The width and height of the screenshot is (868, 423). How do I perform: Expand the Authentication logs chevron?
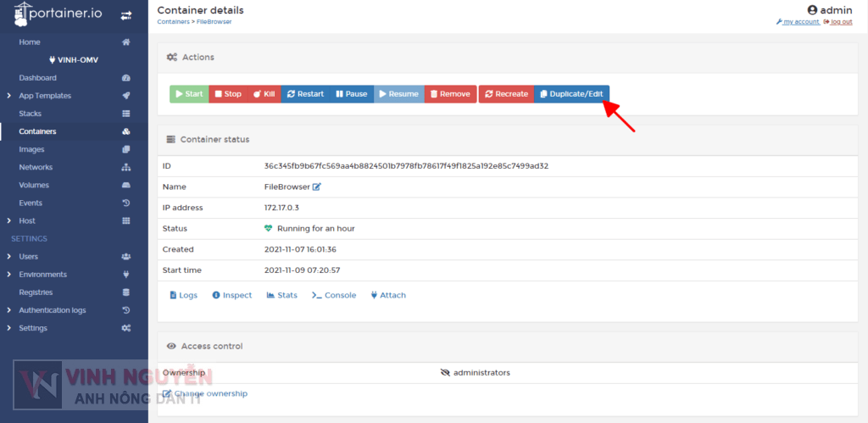(x=8, y=310)
